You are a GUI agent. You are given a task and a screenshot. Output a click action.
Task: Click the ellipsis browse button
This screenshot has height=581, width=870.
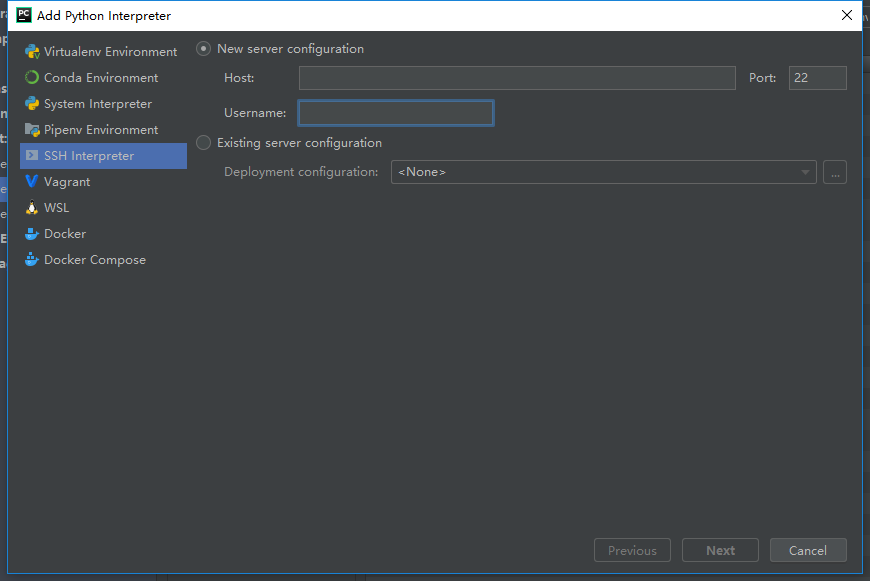click(x=835, y=172)
